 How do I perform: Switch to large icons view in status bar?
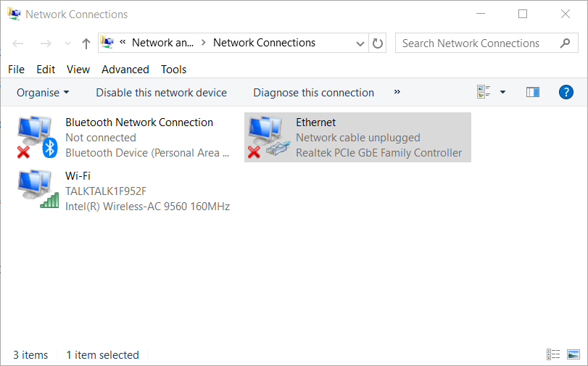tap(573, 354)
